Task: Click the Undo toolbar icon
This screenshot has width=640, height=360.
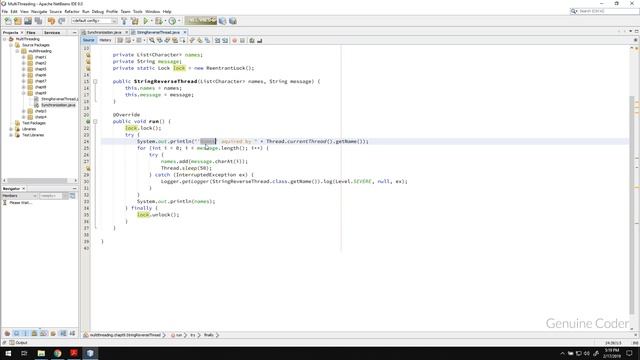Action: click(51, 21)
